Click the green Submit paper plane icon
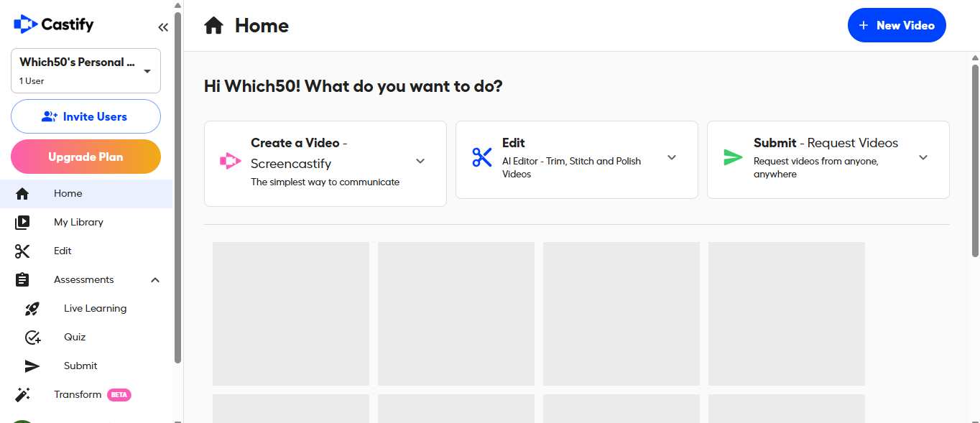 (733, 157)
